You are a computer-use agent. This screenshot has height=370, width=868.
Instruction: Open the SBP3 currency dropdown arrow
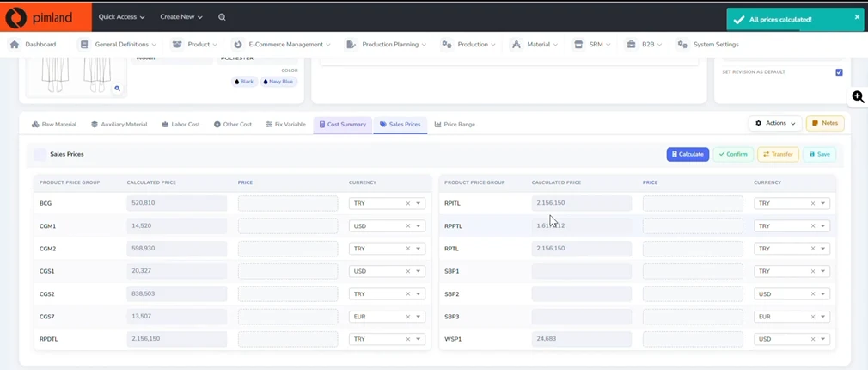[x=822, y=317]
